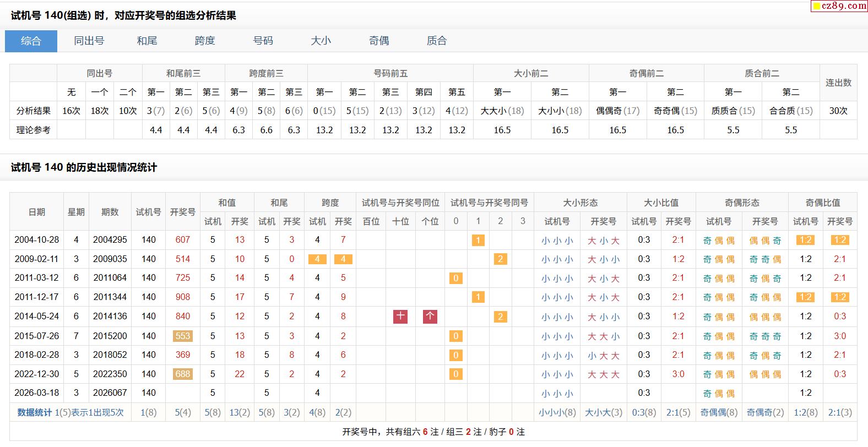The height and width of the screenshot is (447, 868).
Task: Click orange badge 0 in 2011-03-12 row
Action: tap(455, 279)
